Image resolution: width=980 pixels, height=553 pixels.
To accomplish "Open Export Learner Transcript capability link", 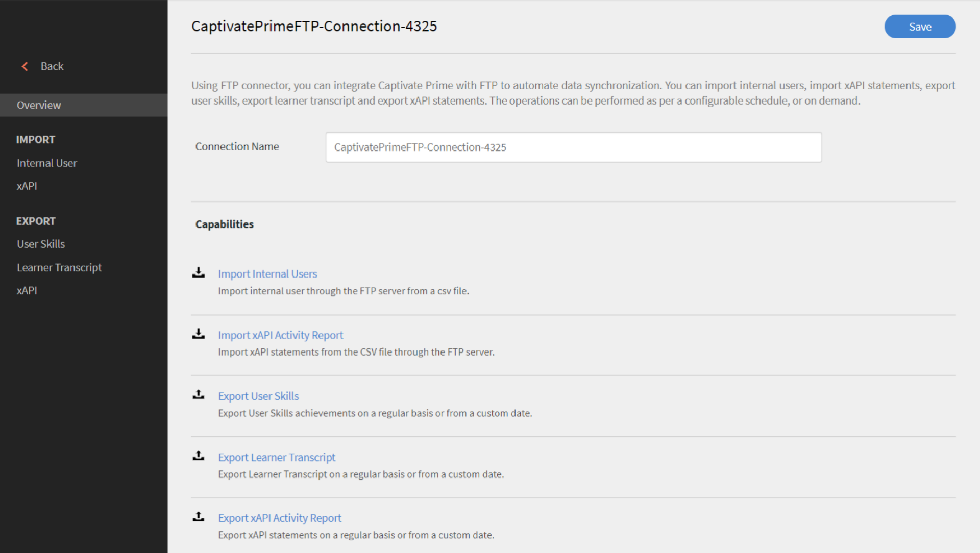I will point(277,458).
